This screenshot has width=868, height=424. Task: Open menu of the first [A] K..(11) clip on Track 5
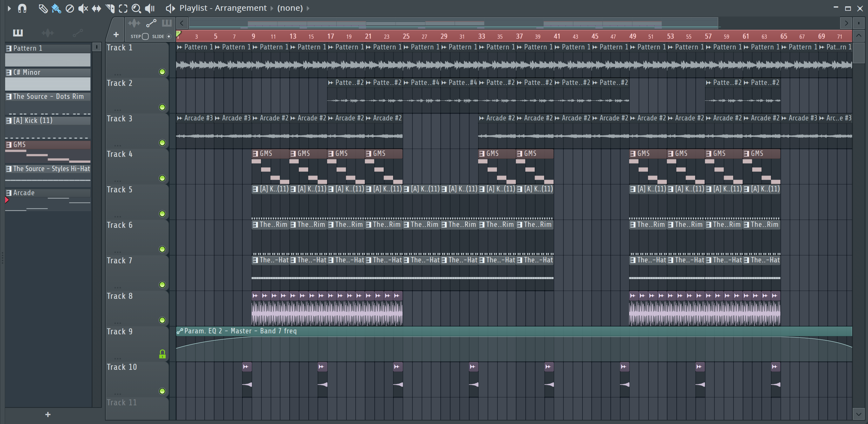255,189
